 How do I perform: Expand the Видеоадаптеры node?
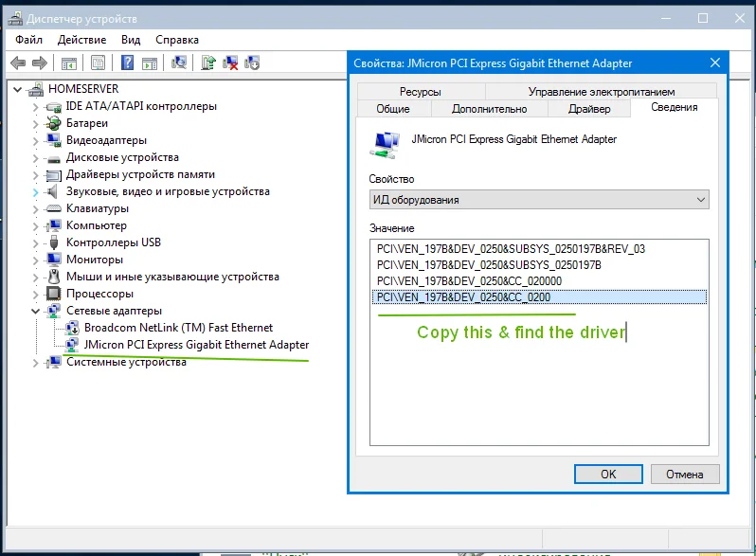coord(35,141)
